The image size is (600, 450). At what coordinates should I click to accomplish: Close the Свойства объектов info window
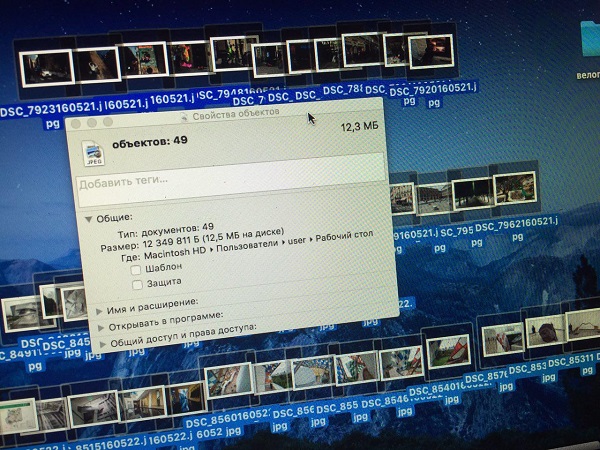76,123
